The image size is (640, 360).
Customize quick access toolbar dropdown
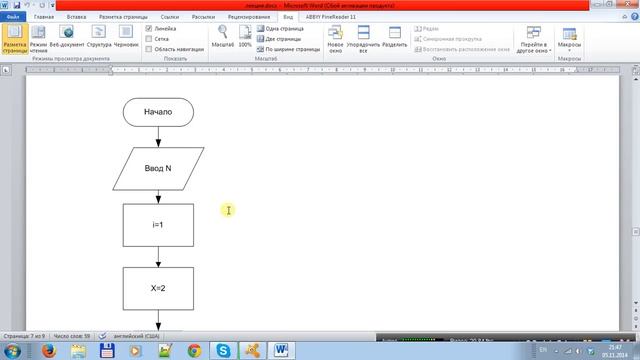[52, 5]
